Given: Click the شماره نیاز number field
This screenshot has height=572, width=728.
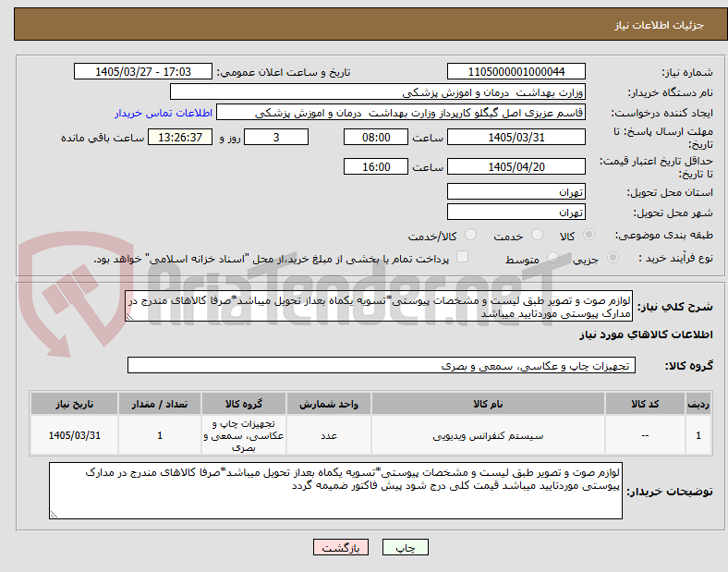Looking at the screenshot, I should (x=516, y=71).
